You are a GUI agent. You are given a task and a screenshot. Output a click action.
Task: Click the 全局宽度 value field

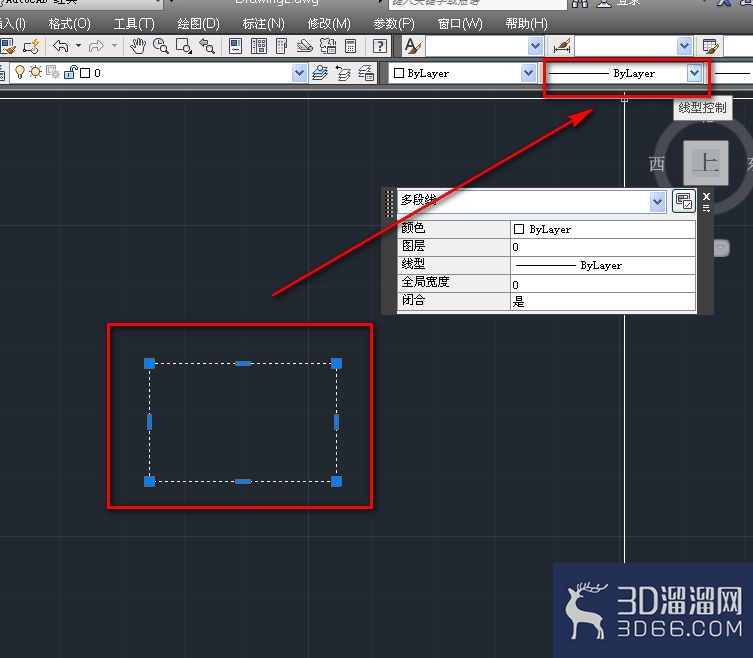click(603, 284)
